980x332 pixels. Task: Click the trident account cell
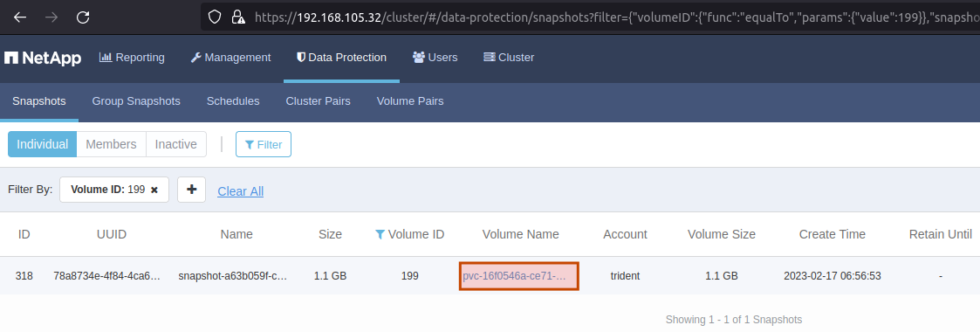[x=625, y=276]
